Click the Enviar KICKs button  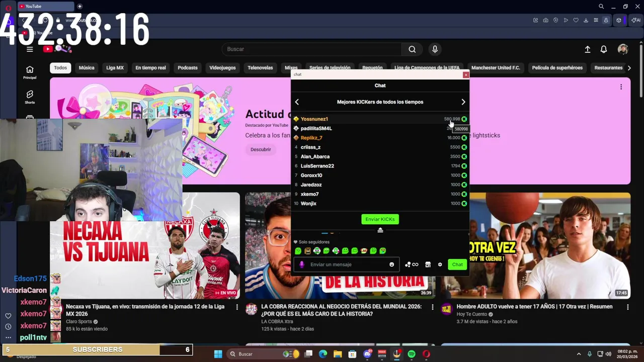tap(380, 219)
